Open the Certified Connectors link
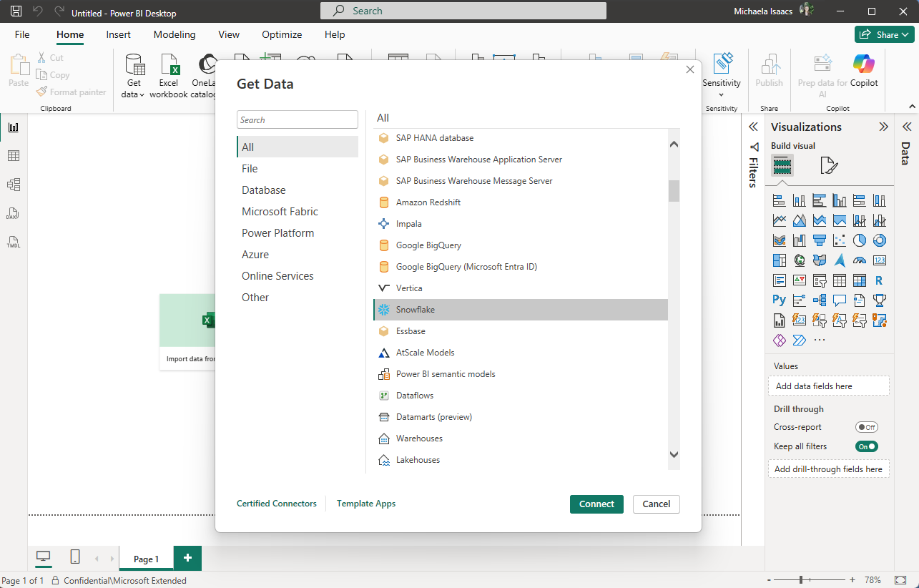 [276, 504]
